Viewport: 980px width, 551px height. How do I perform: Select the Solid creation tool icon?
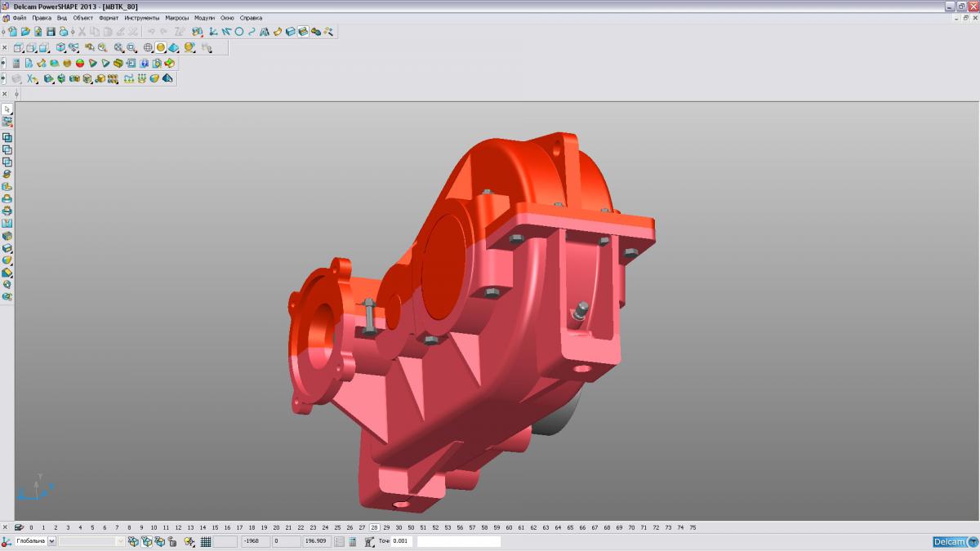290,31
